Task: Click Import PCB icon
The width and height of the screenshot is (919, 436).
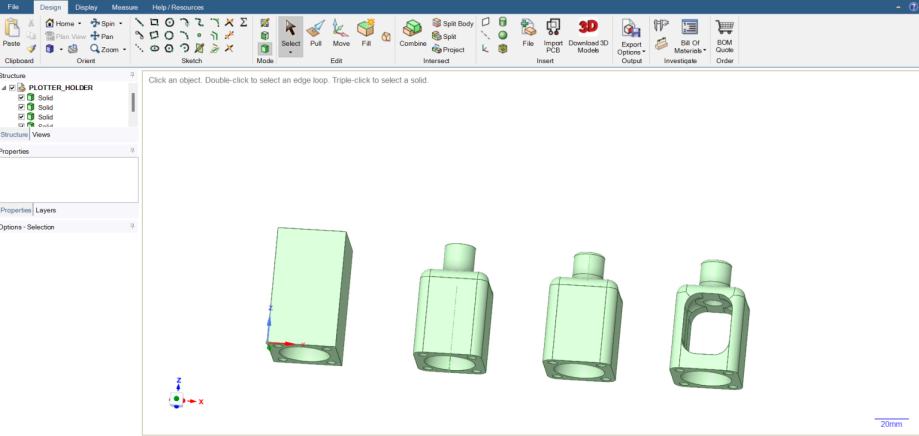Action: point(553,35)
